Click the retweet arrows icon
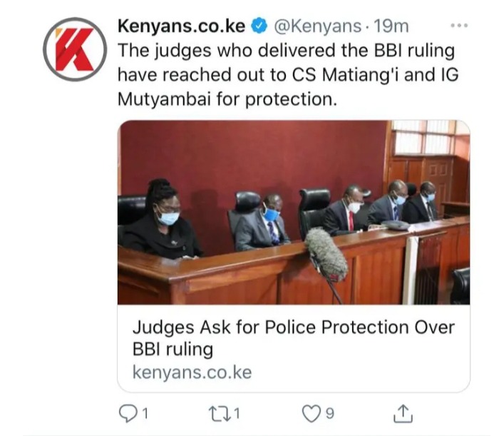Screen dimensions: 504x436 click(x=220, y=413)
